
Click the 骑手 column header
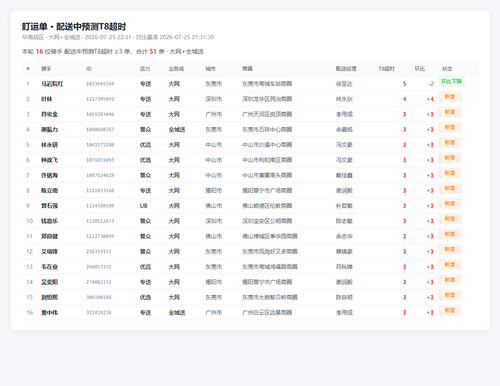coord(46,69)
